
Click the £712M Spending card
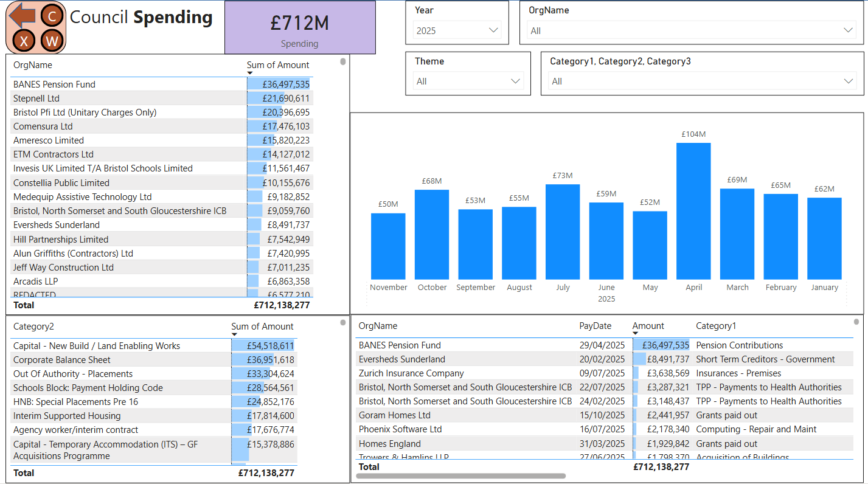pos(300,27)
